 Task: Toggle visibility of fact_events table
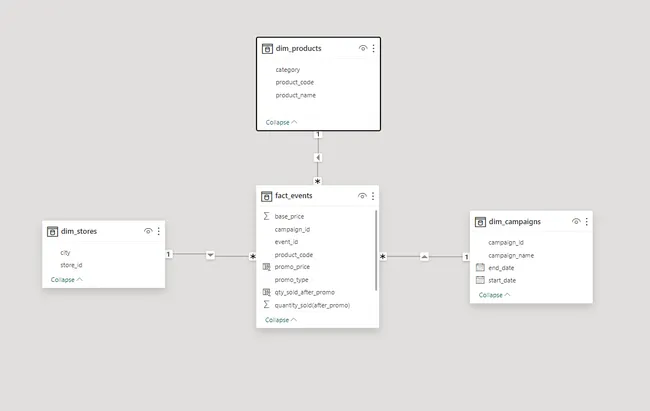[362, 196]
